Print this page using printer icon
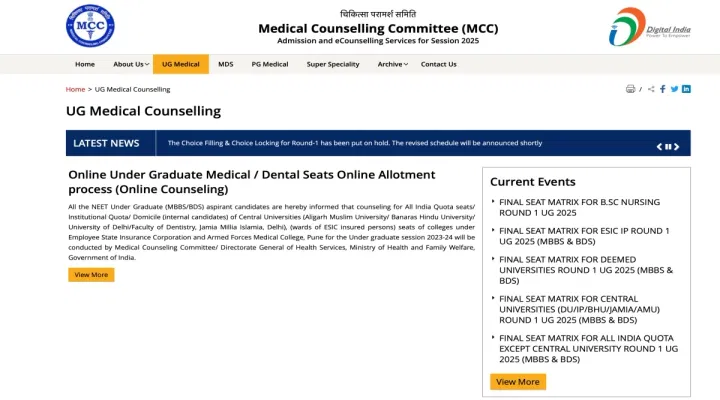 click(630, 89)
